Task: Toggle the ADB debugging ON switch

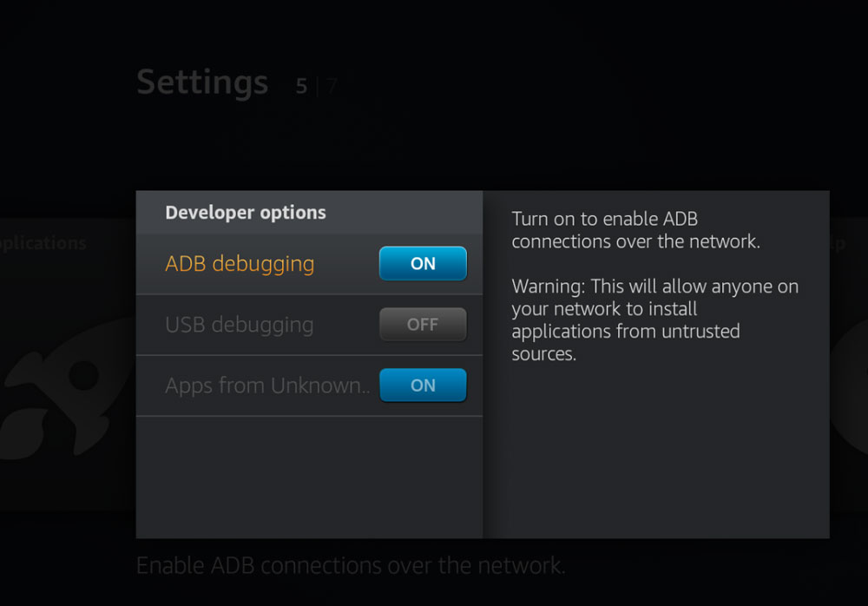Action: (x=423, y=264)
